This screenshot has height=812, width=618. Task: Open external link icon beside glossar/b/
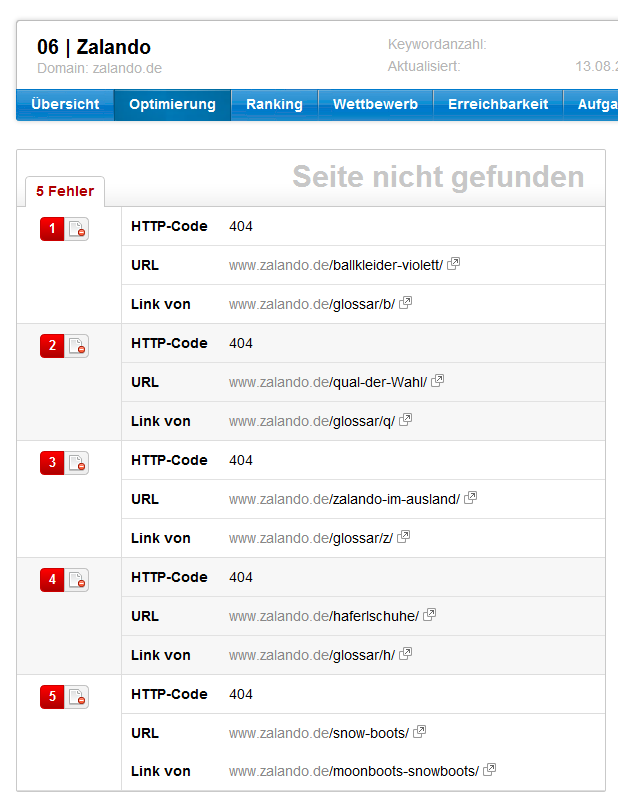pyautogui.click(x=405, y=304)
